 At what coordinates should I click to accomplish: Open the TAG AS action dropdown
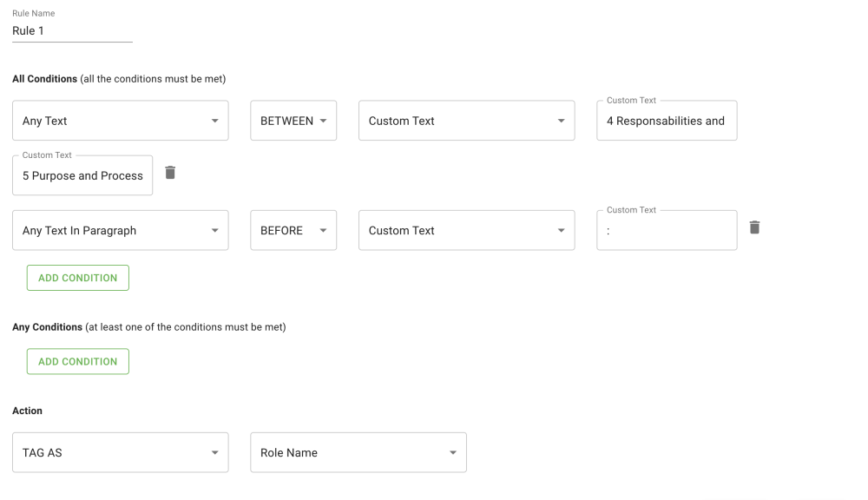click(x=121, y=452)
